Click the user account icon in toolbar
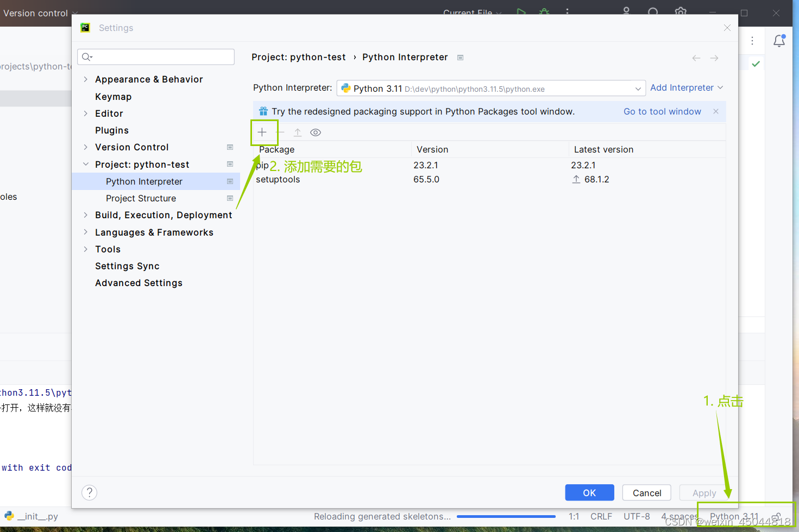Viewport: 799px width, 532px height. click(626, 11)
